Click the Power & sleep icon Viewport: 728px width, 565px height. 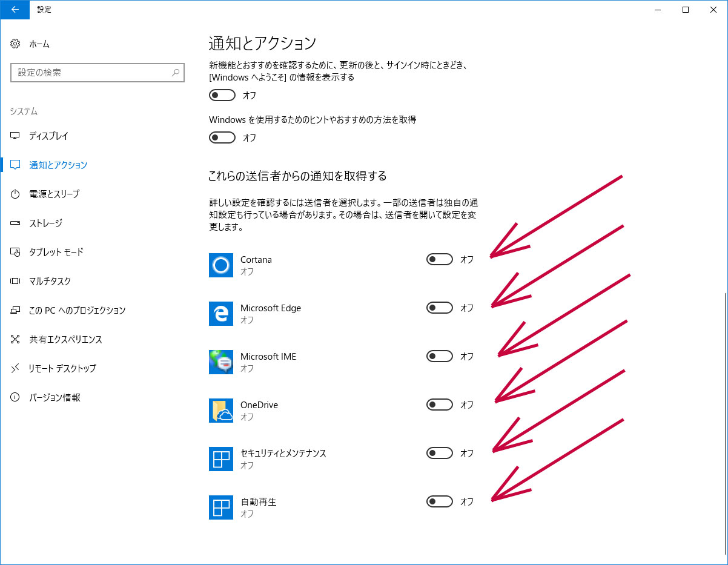[16, 194]
